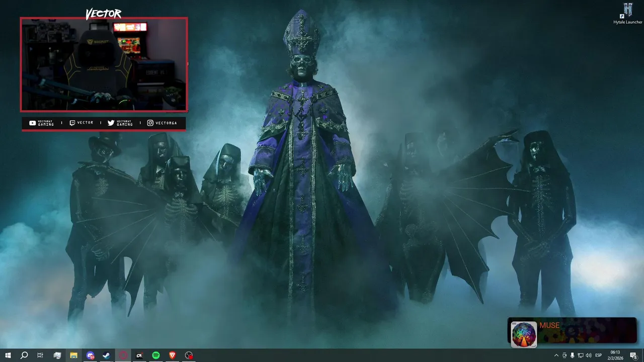Open the Hytale Launcher desktop shortcut

(x=627, y=14)
